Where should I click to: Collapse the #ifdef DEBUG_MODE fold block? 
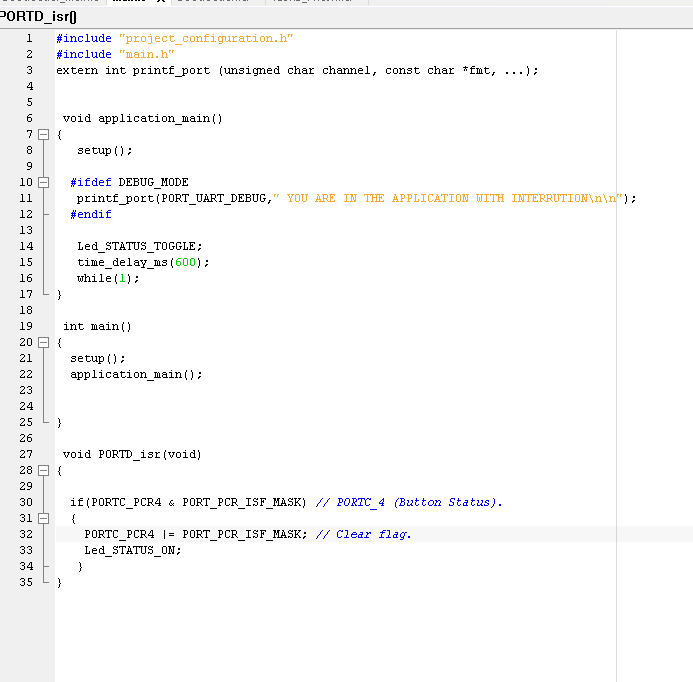[x=43, y=182]
